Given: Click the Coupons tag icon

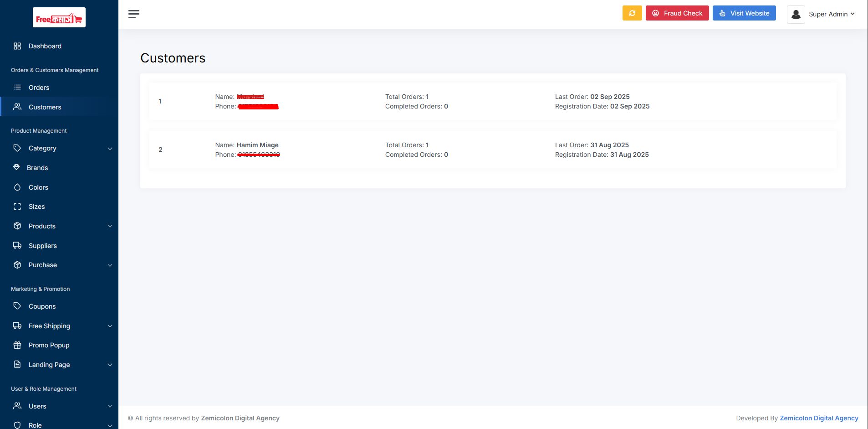Looking at the screenshot, I should (17, 306).
